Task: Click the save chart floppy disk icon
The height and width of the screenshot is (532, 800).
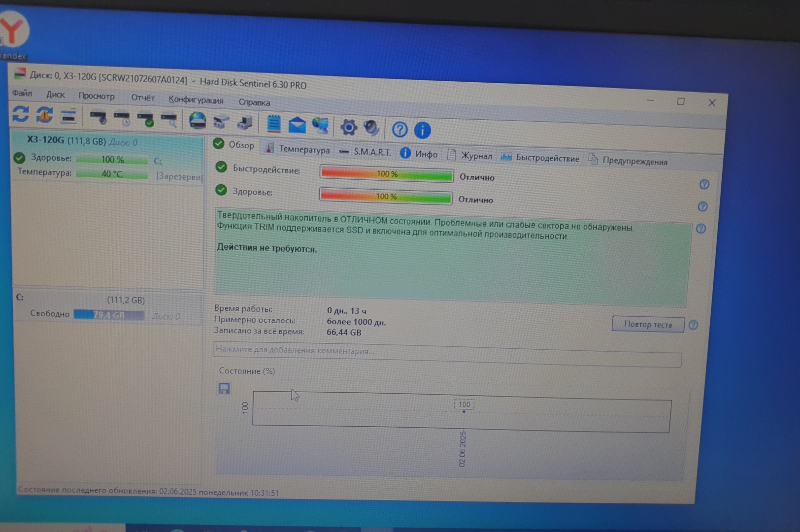Action: 224,389
